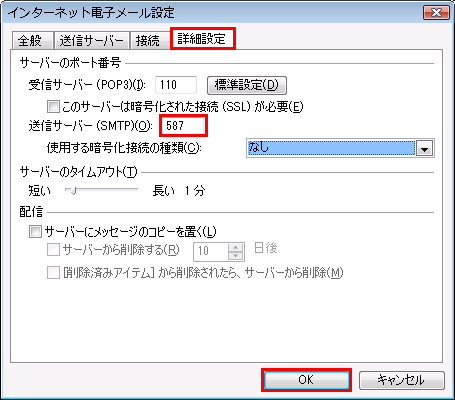This screenshot has width=455, height=400.
Task: Click the 標準設定 button
Action: (x=247, y=85)
